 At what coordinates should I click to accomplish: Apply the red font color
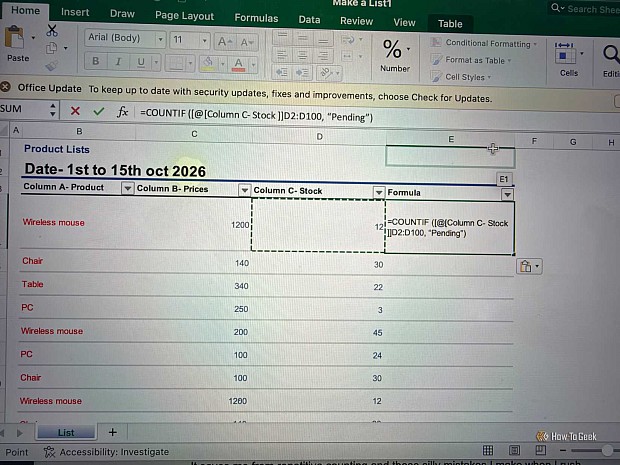[238, 64]
